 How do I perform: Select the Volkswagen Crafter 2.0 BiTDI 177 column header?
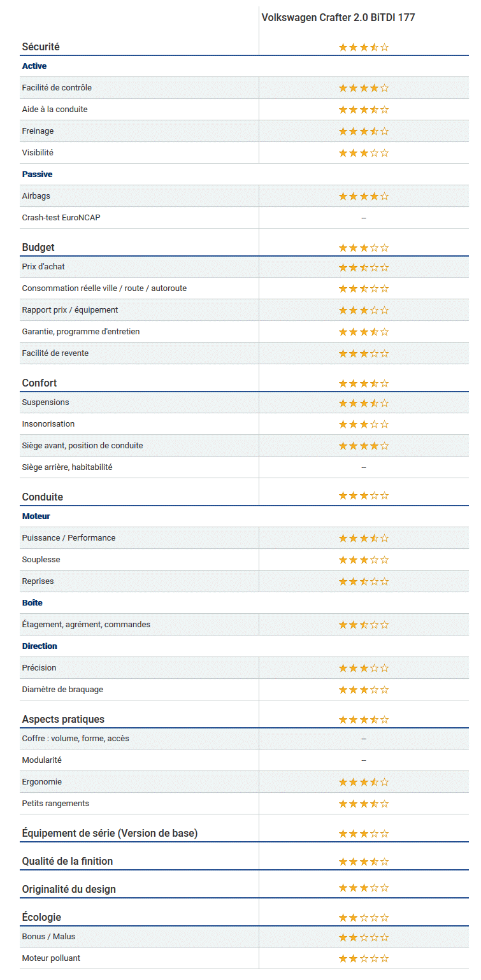click(338, 18)
